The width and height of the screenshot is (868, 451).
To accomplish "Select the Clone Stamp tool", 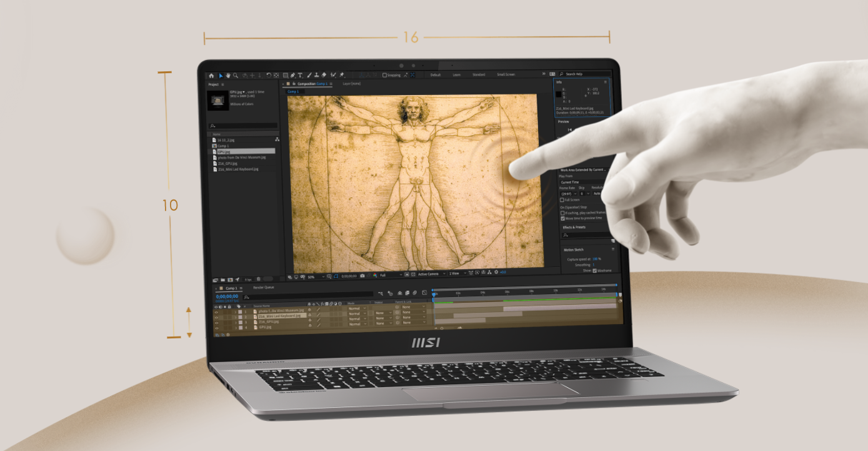I will click(317, 75).
